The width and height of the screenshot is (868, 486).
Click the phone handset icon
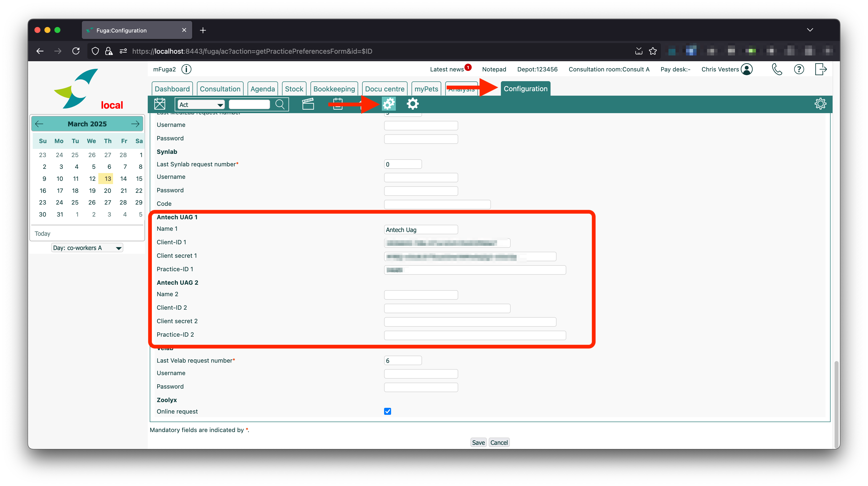(777, 69)
